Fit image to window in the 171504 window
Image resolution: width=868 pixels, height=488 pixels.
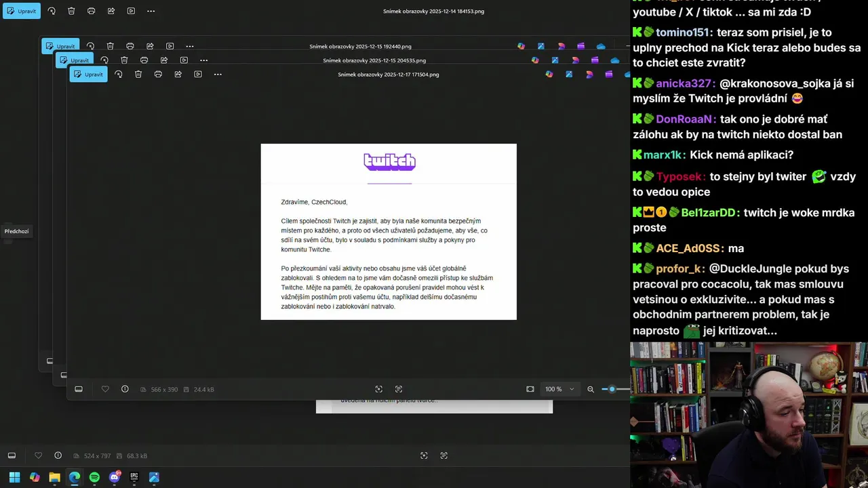coord(530,389)
